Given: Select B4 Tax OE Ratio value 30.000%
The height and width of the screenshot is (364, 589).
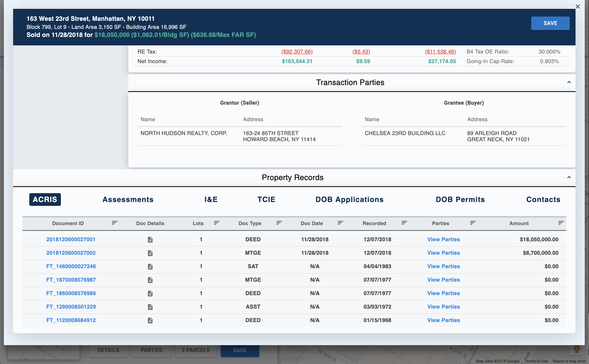Looking at the screenshot, I should point(549,52).
